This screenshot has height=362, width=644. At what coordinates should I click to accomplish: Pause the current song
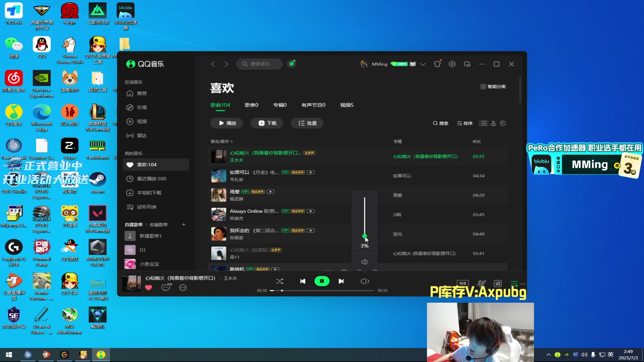(322, 281)
